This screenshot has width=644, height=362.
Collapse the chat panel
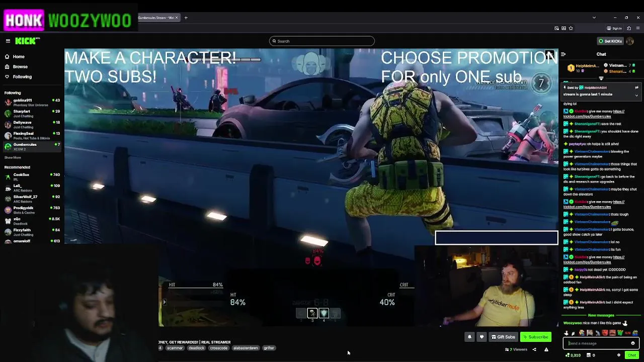click(x=563, y=54)
